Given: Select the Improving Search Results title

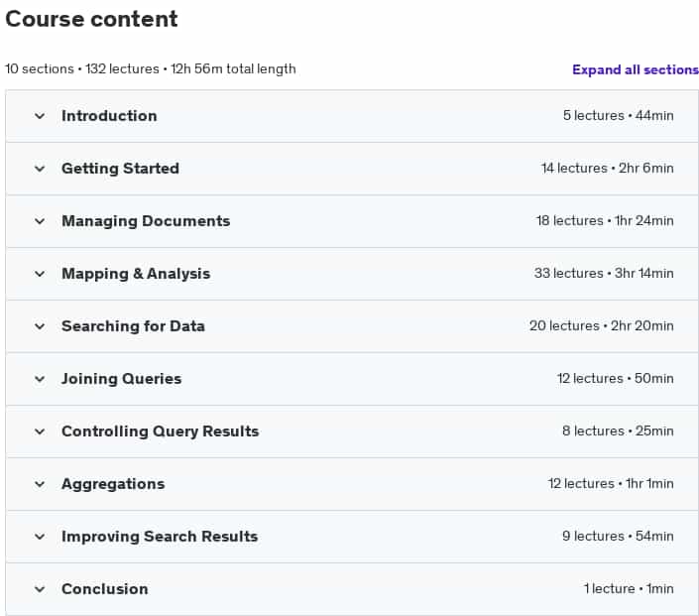Looking at the screenshot, I should click(x=160, y=537).
